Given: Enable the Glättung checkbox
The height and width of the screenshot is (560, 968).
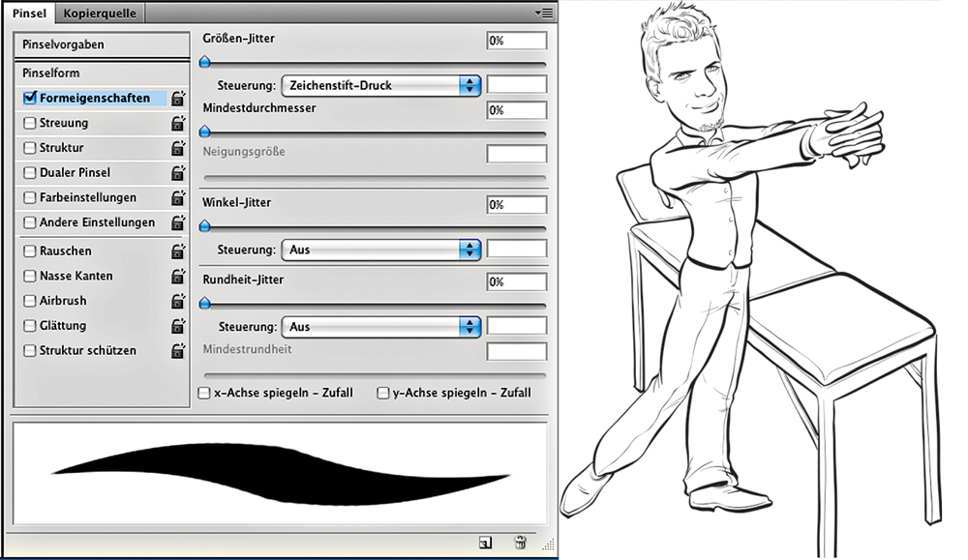Looking at the screenshot, I should tap(30, 326).
